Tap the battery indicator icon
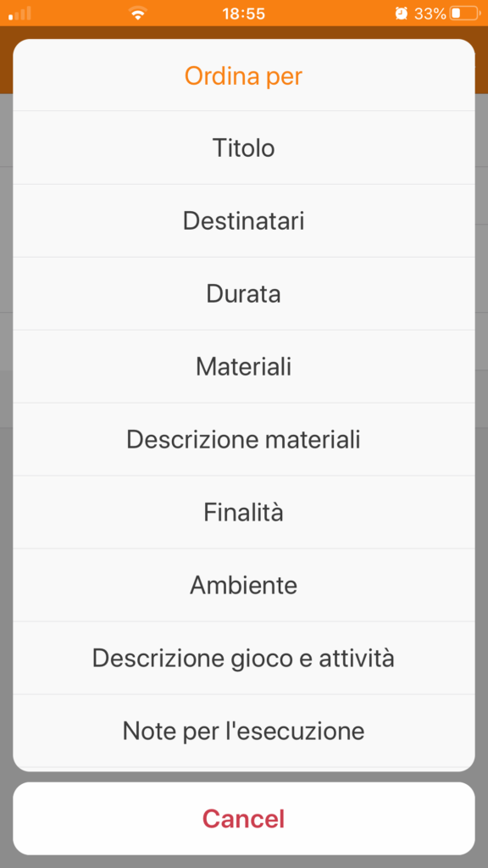 click(465, 14)
